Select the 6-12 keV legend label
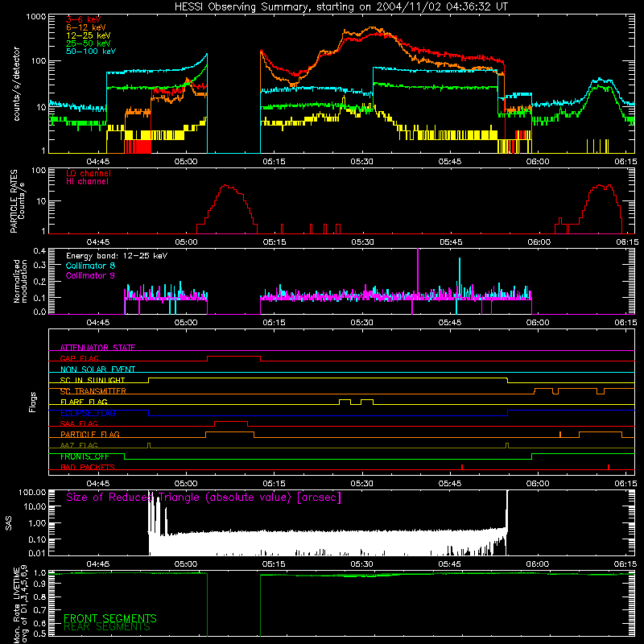This screenshot has width=644, height=644. pyautogui.click(x=86, y=27)
